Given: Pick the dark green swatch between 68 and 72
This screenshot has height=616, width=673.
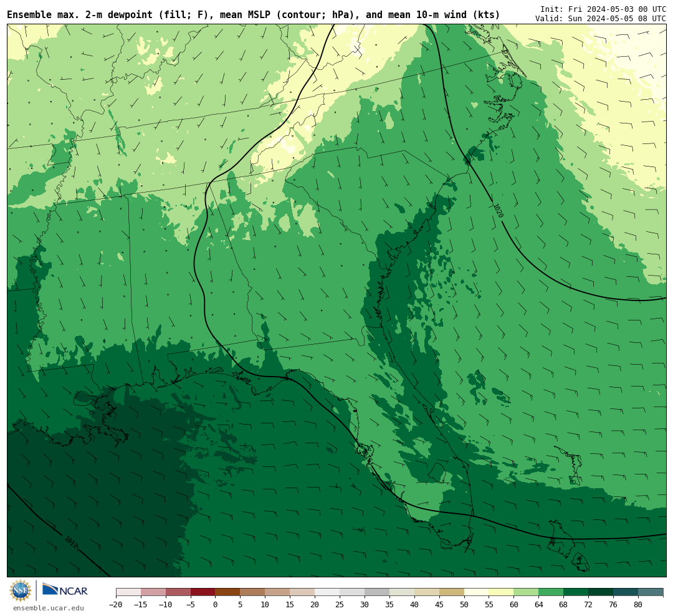Looking at the screenshot, I should tap(576, 592).
